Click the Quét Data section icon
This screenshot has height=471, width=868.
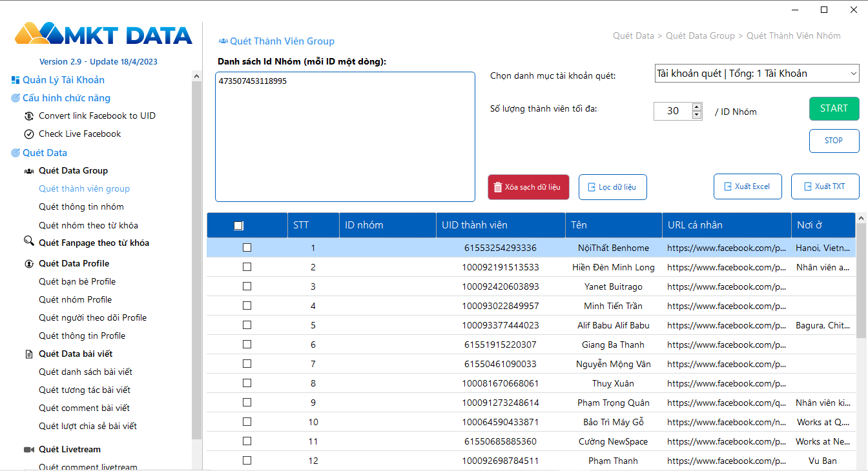pos(15,153)
